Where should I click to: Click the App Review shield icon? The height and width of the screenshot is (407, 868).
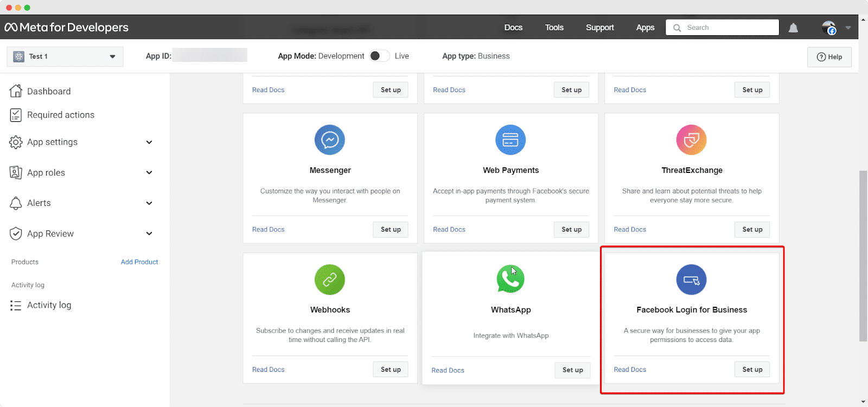pos(16,234)
